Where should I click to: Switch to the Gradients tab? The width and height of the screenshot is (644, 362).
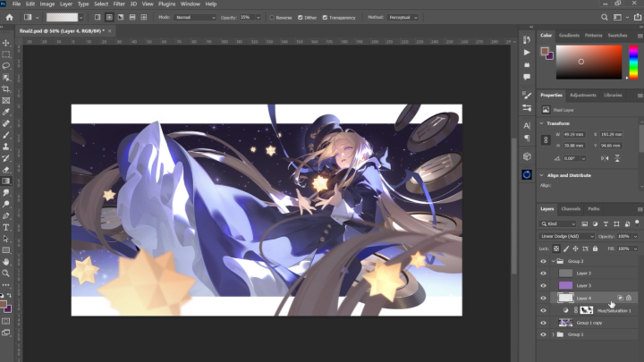pyautogui.click(x=569, y=35)
